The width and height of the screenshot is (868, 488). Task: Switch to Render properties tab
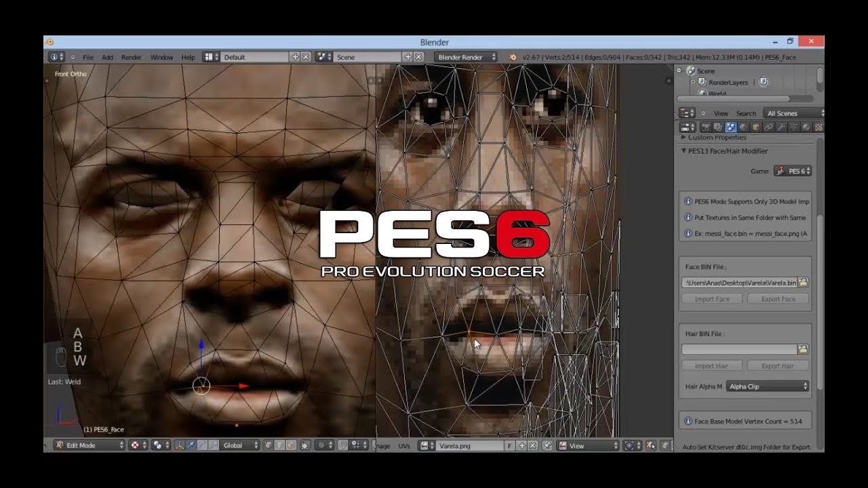[x=706, y=127]
